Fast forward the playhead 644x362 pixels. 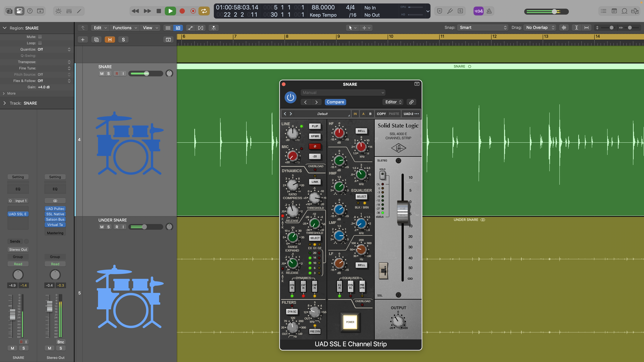point(147,11)
